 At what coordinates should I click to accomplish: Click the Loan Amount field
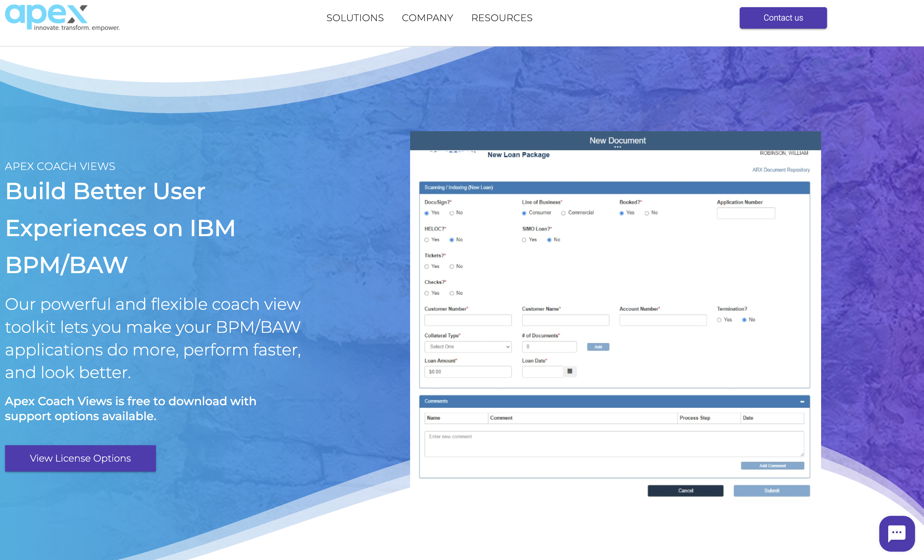pos(468,372)
